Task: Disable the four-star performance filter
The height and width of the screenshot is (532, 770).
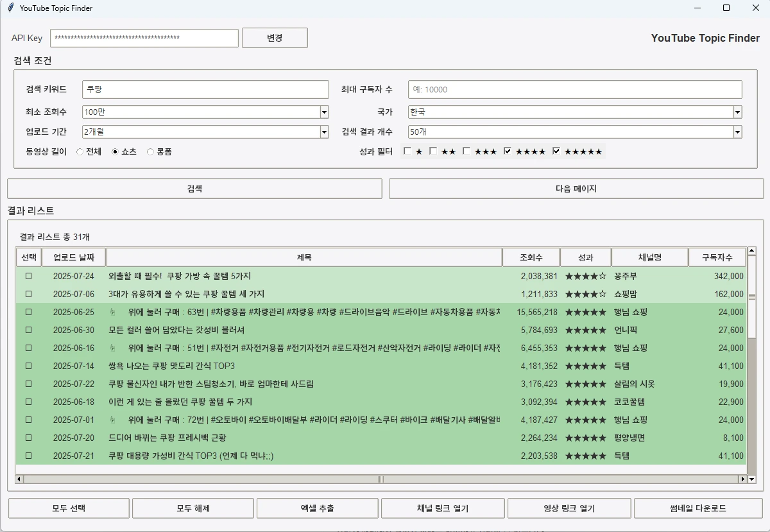Action: (507, 151)
